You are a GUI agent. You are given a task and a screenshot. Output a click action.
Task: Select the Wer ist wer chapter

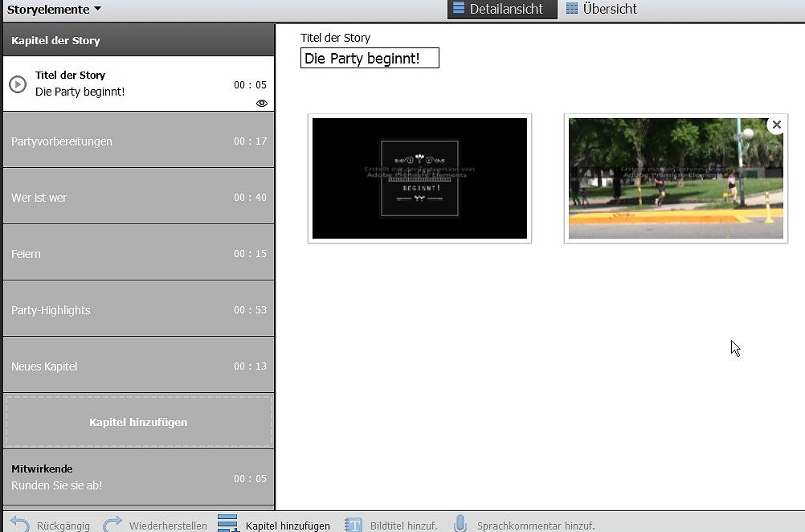coord(139,197)
